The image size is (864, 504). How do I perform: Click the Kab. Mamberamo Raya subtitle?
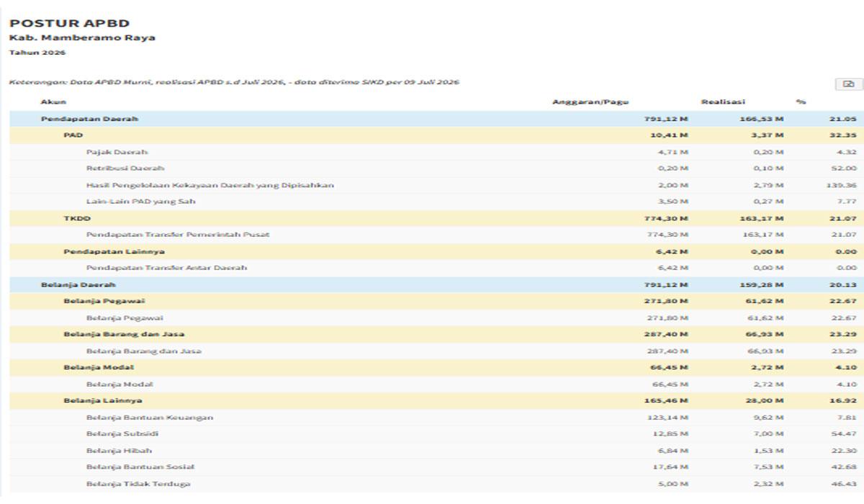[82, 38]
